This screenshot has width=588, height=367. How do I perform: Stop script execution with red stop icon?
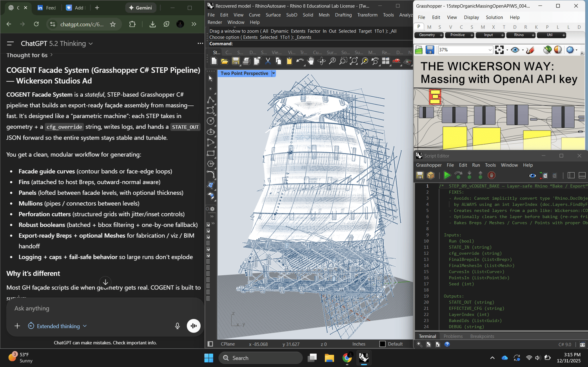492,175
